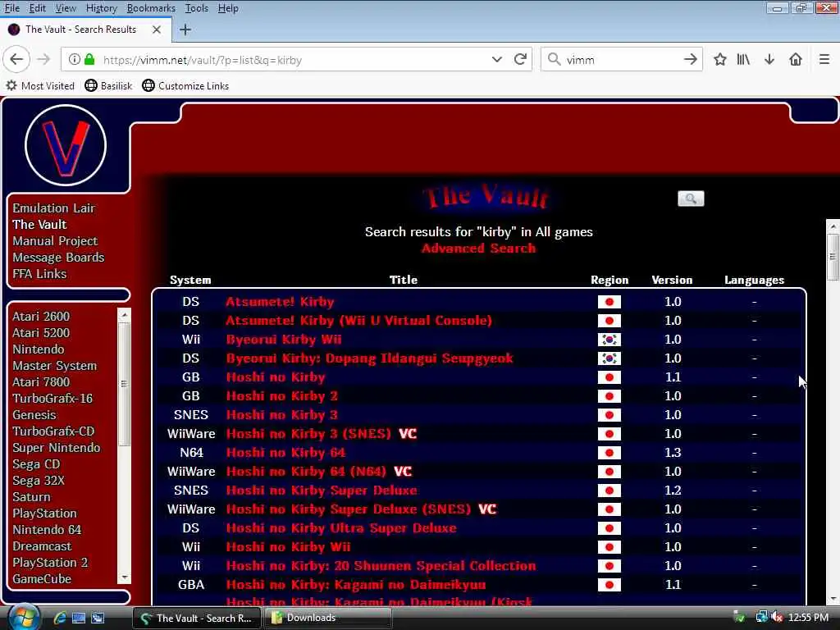The height and width of the screenshot is (630, 840).
Task: Open the Windows Start orb
Action: point(24,618)
